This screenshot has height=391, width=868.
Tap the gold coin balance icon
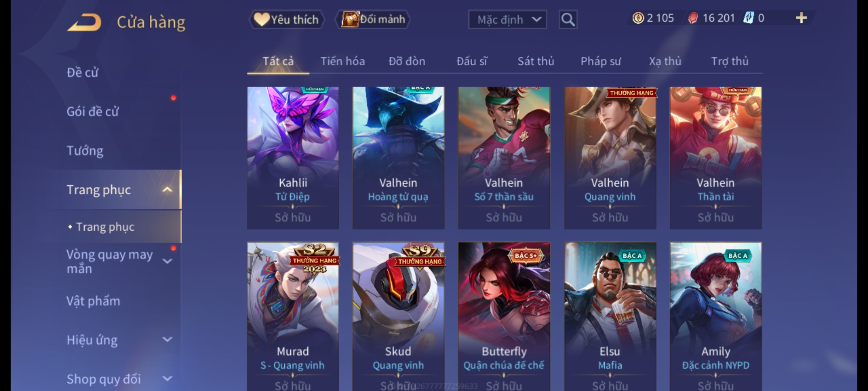pos(638,18)
